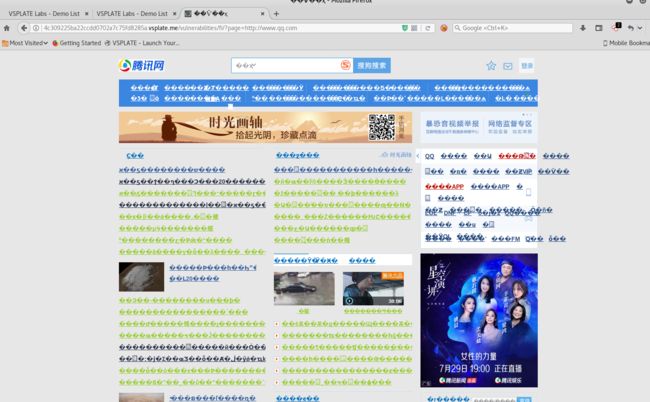This screenshot has width=650, height=402.
Task: Open the Getting Started bookmark
Action: pyautogui.click(x=77, y=43)
